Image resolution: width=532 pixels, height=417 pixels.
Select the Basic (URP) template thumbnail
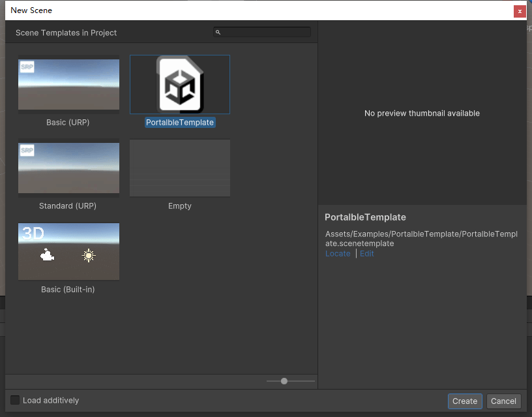click(x=68, y=85)
